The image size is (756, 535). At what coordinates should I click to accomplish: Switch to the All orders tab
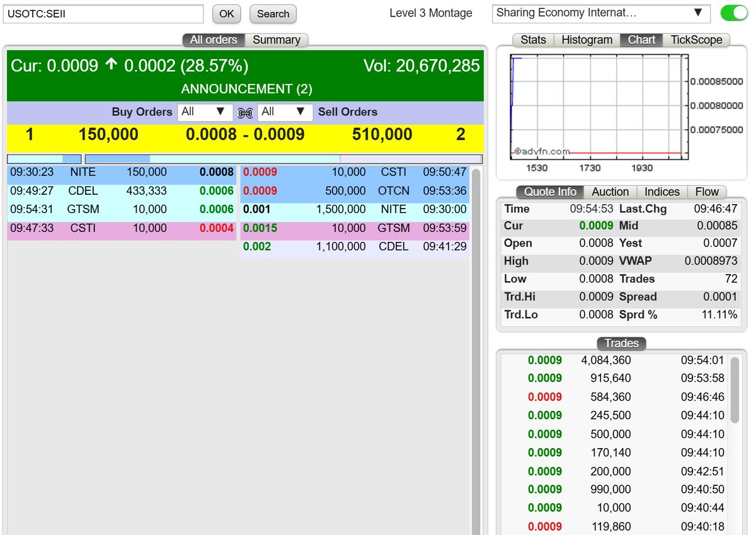tap(214, 40)
